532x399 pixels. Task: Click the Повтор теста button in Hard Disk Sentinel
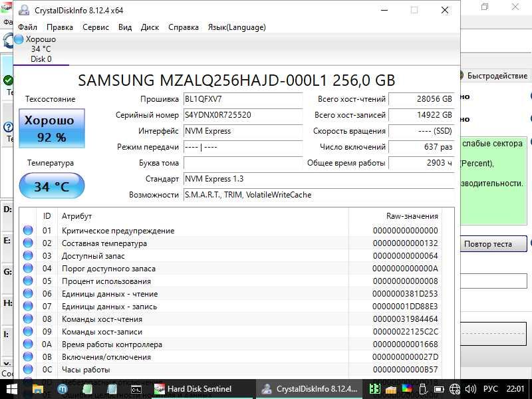[493, 244]
